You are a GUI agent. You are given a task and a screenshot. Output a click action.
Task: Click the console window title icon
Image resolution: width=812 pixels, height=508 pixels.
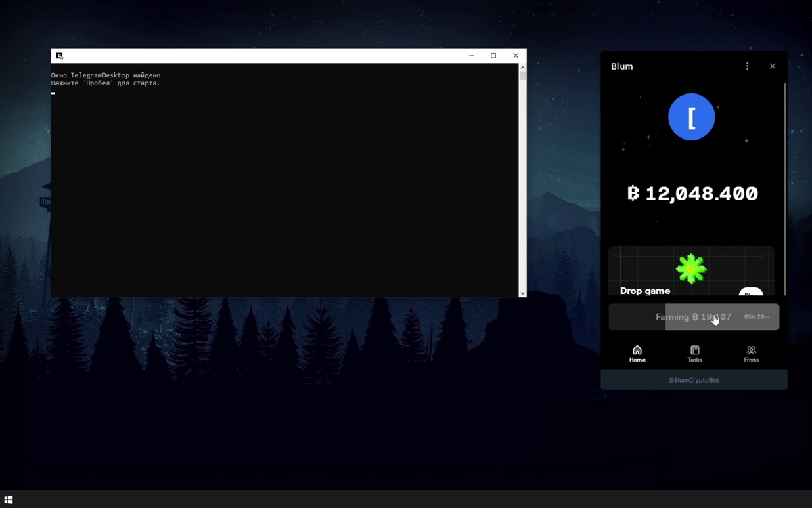[x=60, y=56]
